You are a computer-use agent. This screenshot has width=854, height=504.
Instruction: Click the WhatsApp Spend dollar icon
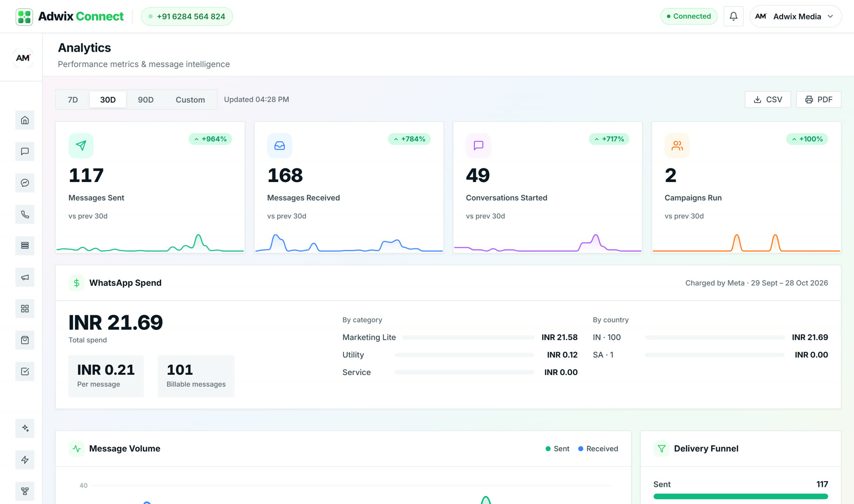[x=76, y=283]
